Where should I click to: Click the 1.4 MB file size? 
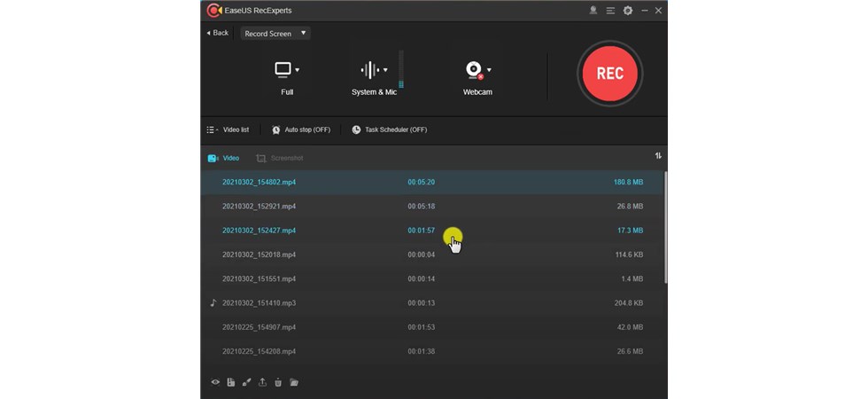(632, 278)
